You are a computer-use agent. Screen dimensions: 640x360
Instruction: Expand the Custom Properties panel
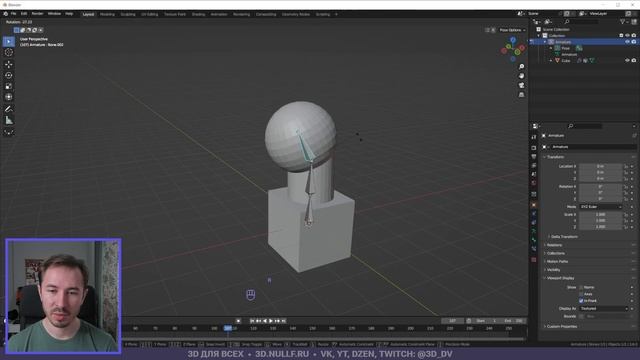click(x=561, y=327)
